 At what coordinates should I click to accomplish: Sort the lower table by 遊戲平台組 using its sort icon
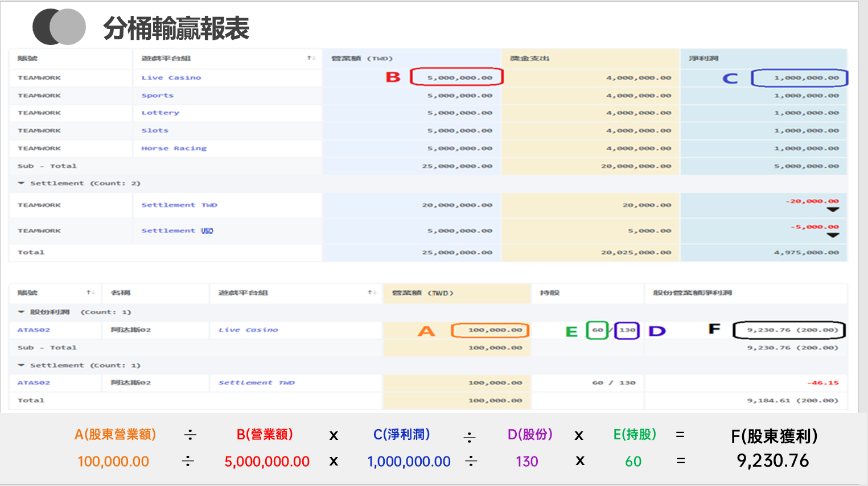click(x=372, y=293)
